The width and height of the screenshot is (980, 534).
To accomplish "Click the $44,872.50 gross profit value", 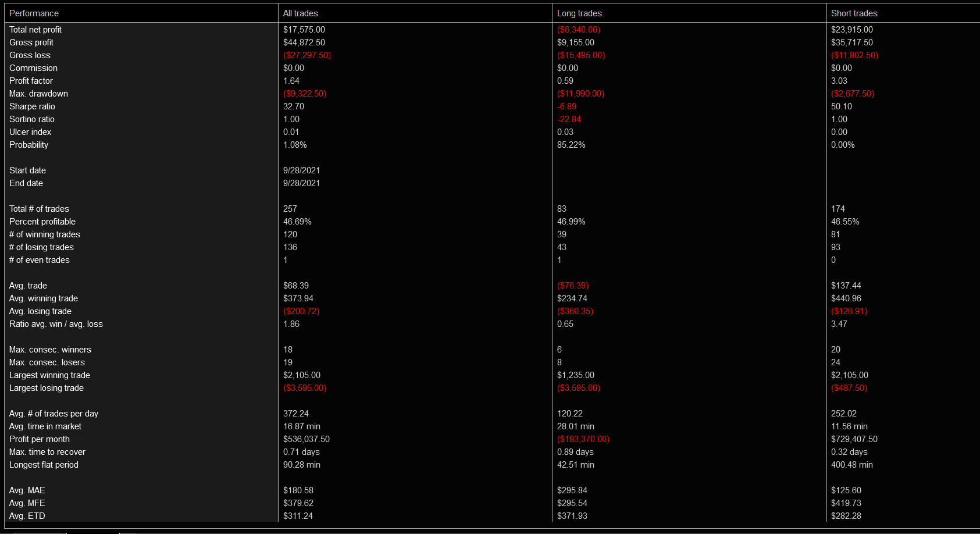I will (x=304, y=42).
